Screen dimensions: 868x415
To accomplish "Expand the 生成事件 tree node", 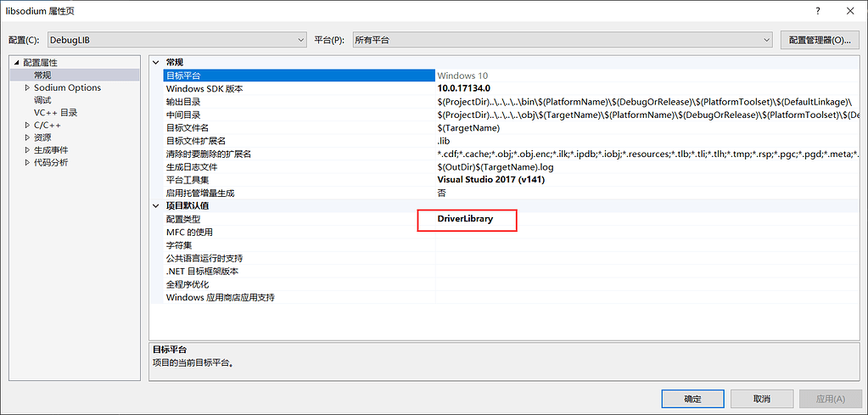I will [27, 150].
